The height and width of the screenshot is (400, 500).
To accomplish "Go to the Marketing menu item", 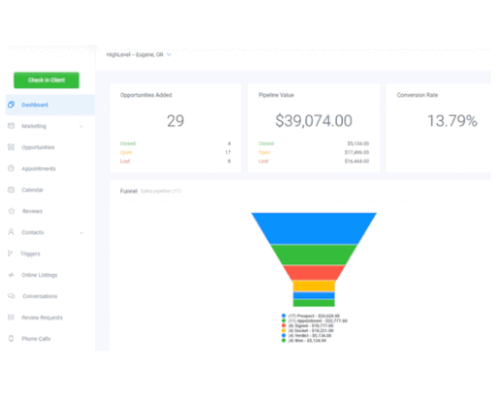I will tap(34, 126).
